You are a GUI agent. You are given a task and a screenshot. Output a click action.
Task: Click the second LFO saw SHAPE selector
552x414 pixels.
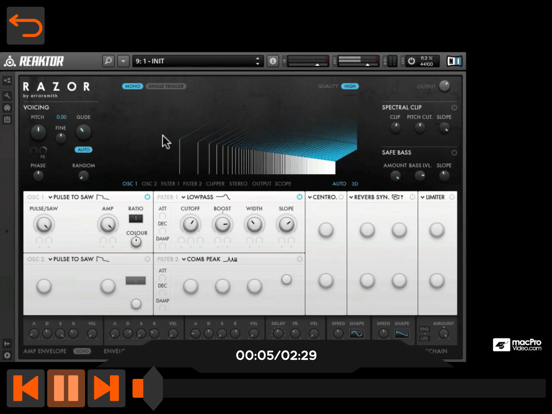point(402,333)
